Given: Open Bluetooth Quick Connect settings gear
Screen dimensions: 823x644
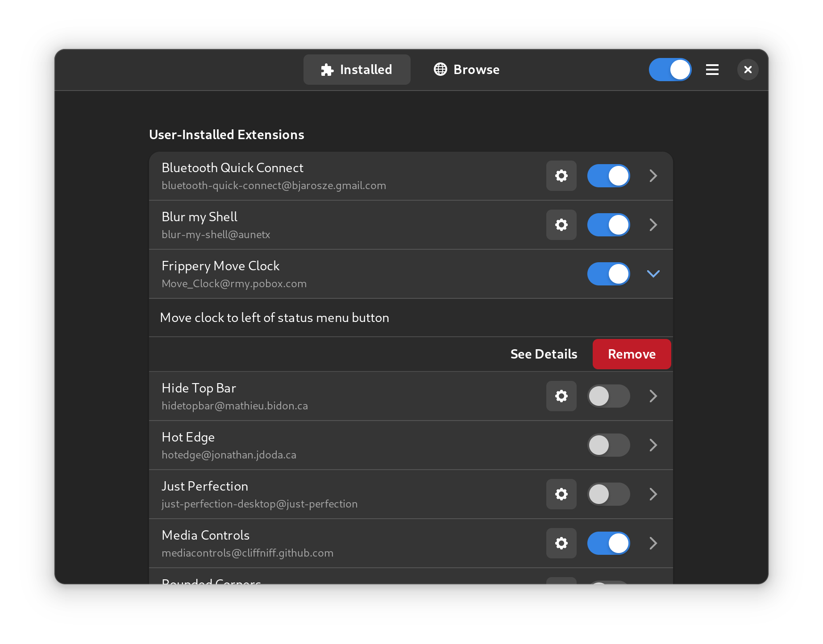Looking at the screenshot, I should click(561, 176).
